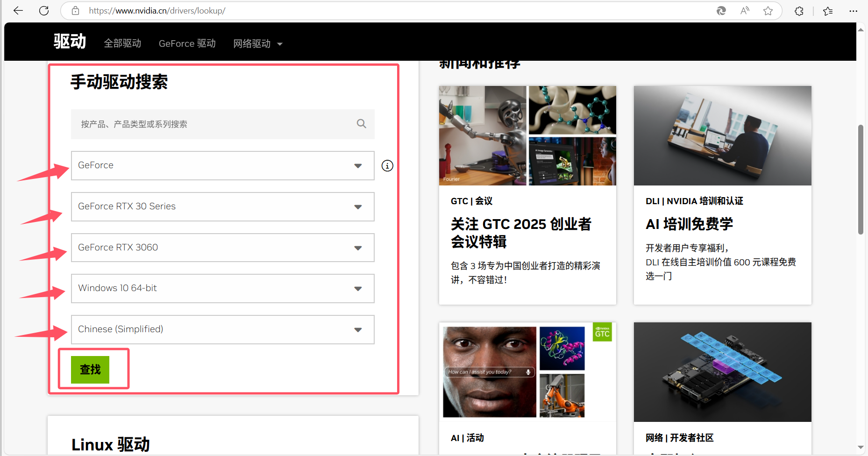
Task: Activate Read aloud icon
Action: point(745,10)
